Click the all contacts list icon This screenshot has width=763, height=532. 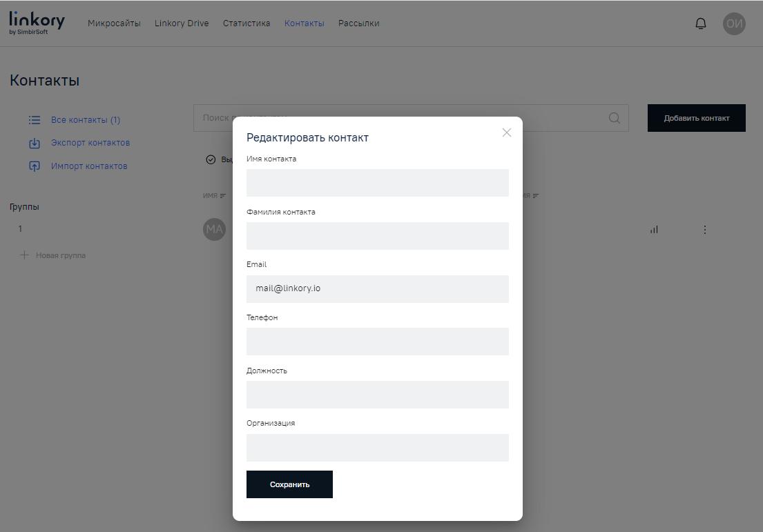tap(35, 120)
